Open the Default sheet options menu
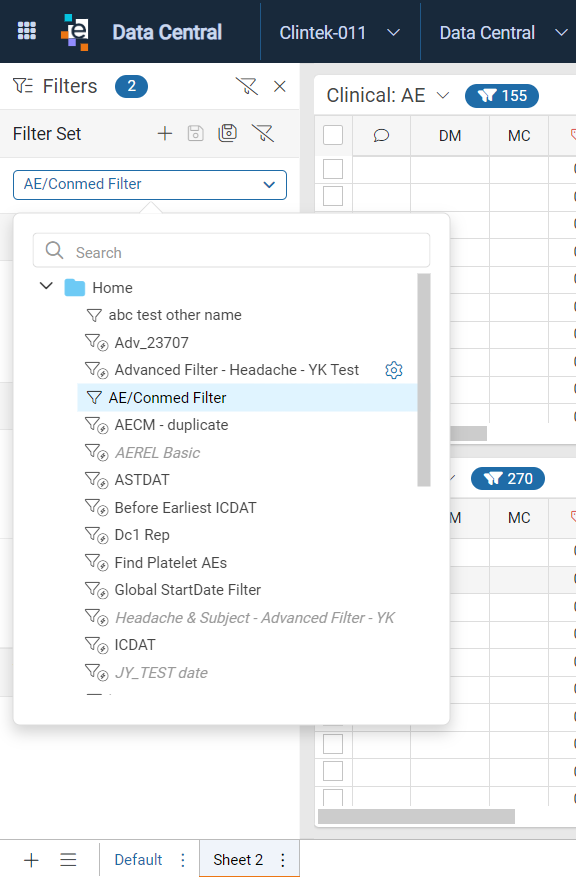Screen dimensions: 576x877 click(183, 860)
